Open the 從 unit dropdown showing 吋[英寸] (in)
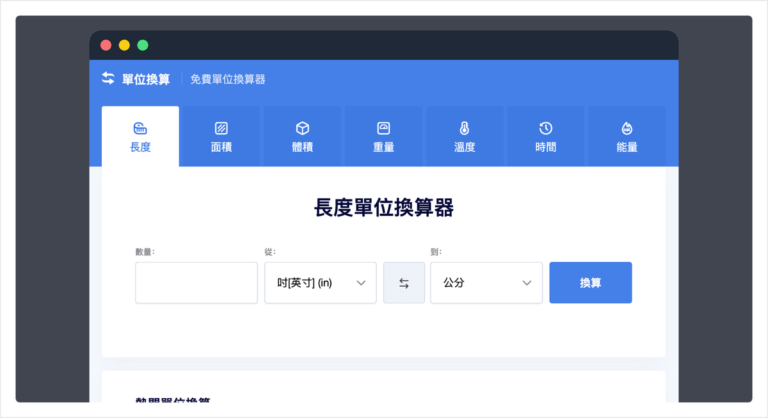768x418 pixels. coord(320,283)
